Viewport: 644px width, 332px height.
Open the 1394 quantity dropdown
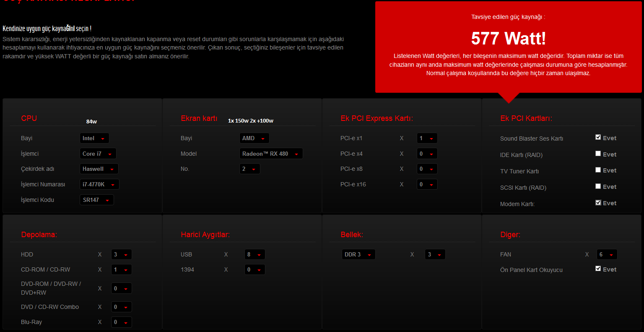pyautogui.click(x=254, y=269)
